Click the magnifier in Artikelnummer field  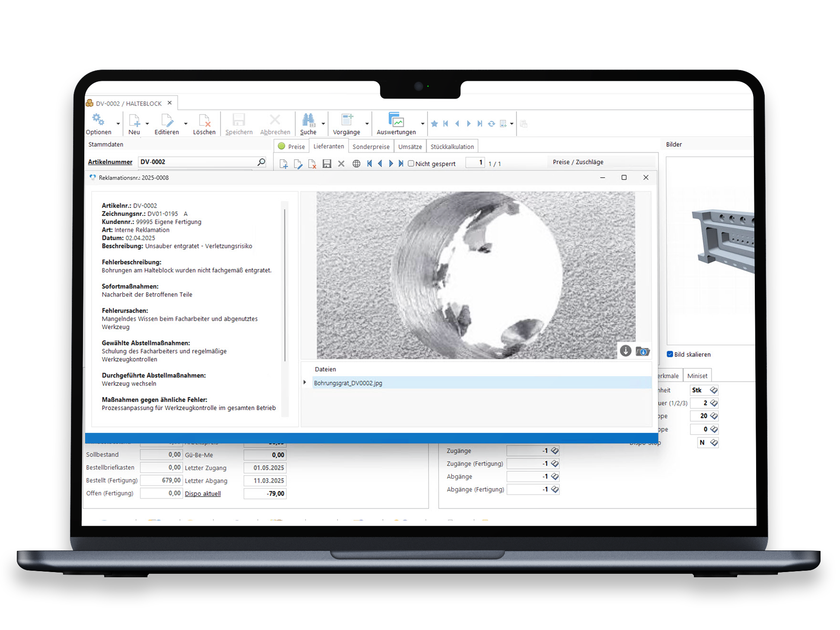pyautogui.click(x=261, y=162)
